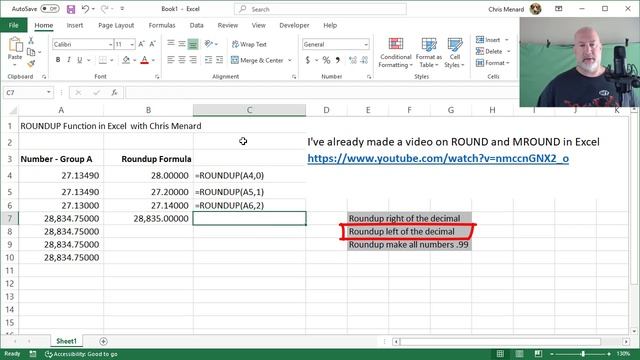Click the Orientation text angle icon
Viewport: 640px width, 360px height.
[209, 44]
